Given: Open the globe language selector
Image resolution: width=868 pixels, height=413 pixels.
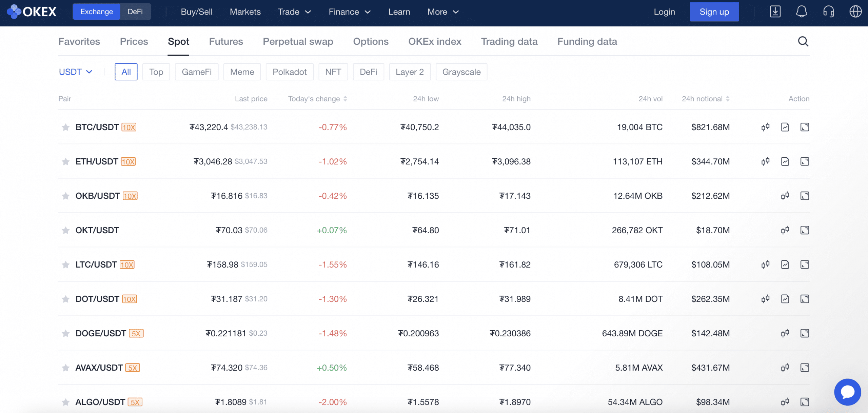Looking at the screenshot, I should coord(855,12).
